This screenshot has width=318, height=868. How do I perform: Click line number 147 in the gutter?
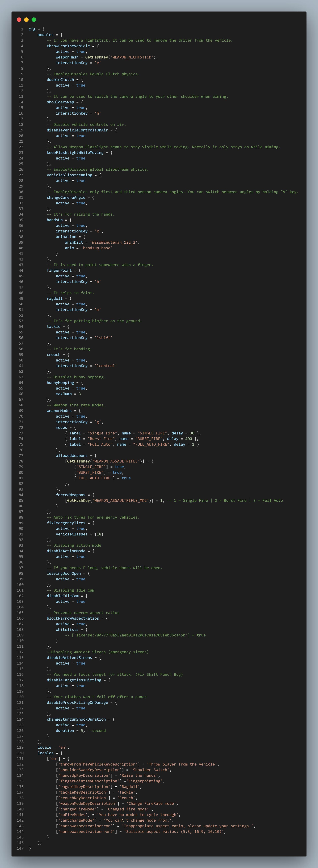20,848
